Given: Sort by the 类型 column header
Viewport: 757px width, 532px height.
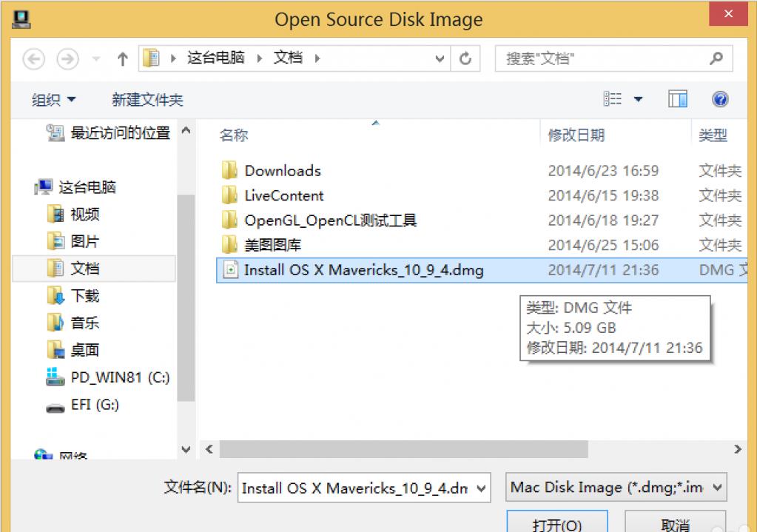Looking at the screenshot, I should coord(713,135).
